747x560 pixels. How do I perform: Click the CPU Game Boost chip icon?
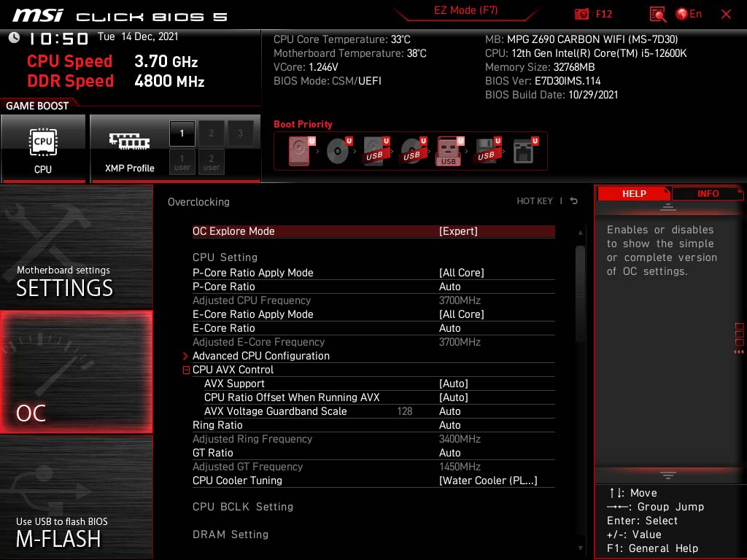coord(43,142)
